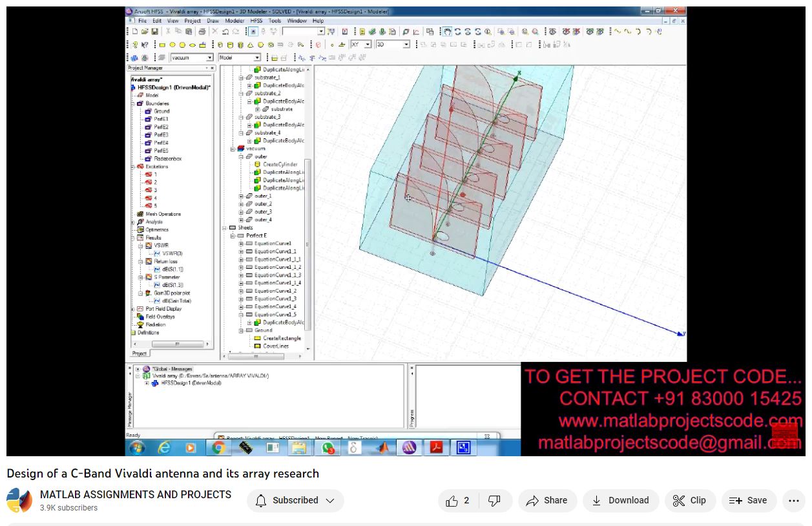Open Chrome from the Windows taskbar
Screen dimensions: 812x526
point(218,447)
